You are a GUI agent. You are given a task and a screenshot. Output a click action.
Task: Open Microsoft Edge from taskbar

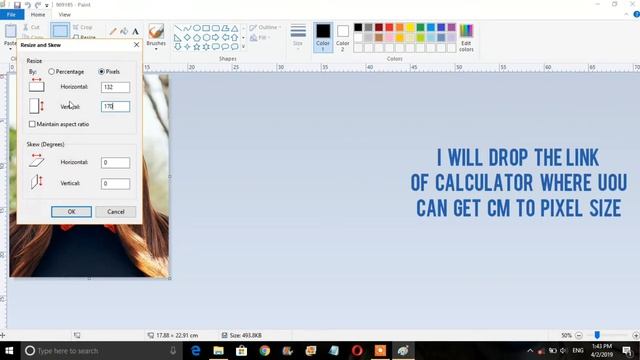click(x=196, y=351)
